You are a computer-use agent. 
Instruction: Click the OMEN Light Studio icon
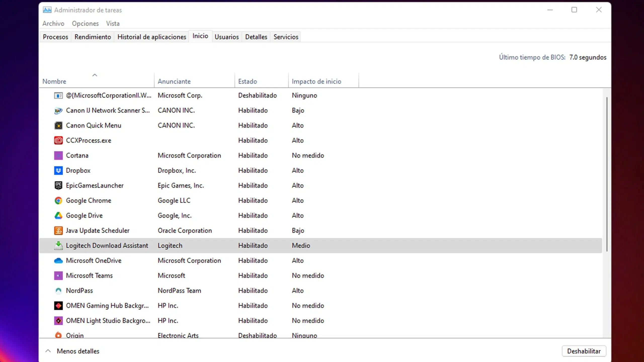[58, 321]
